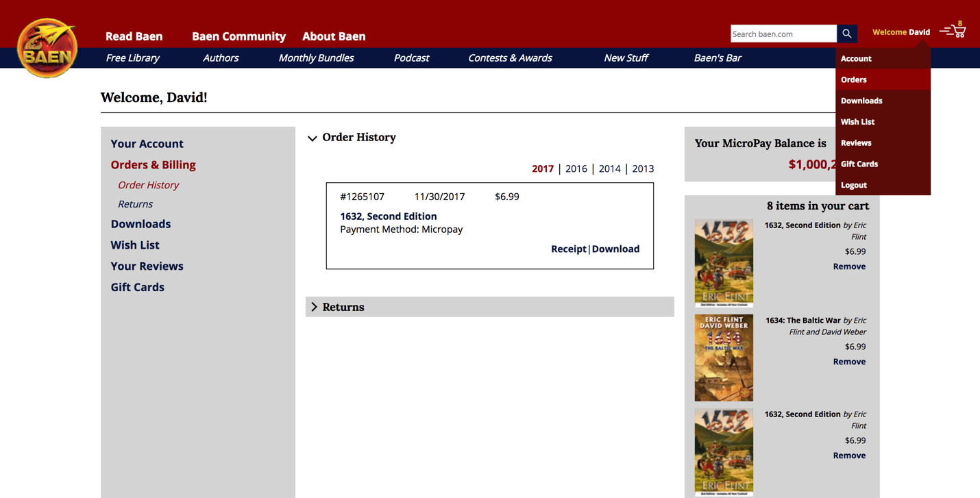Open the shopping cart icon
Viewport: 980px width, 498px height.
[953, 31]
